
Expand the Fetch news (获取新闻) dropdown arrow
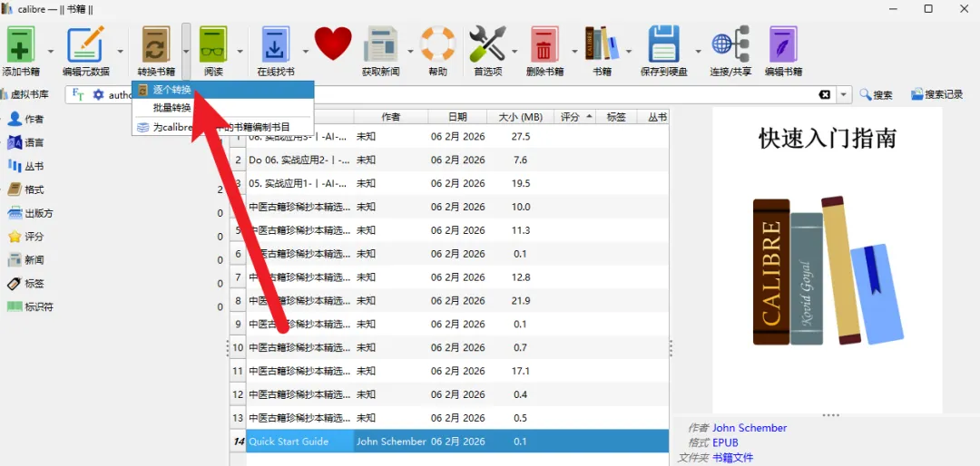pos(411,52)
